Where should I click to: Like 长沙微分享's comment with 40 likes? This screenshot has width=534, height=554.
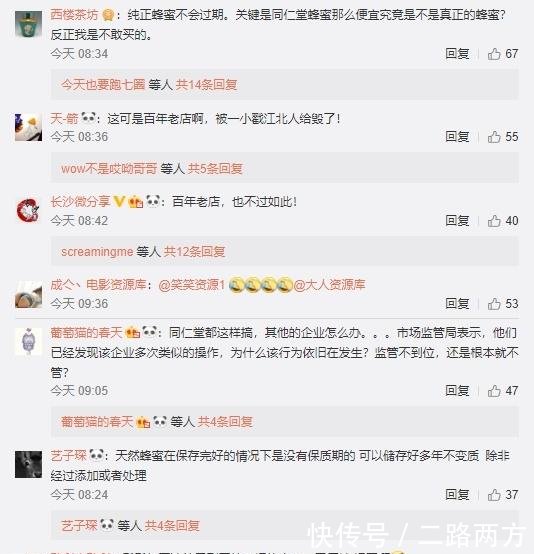[x=494, y=221]
